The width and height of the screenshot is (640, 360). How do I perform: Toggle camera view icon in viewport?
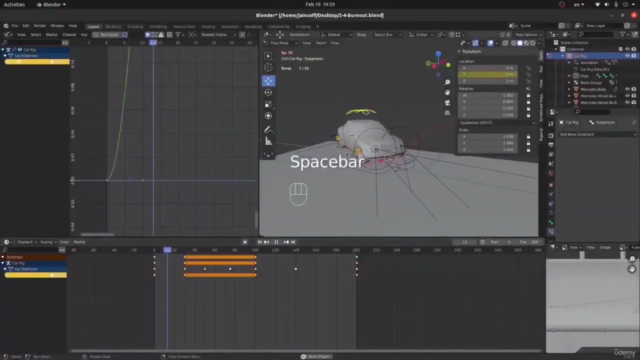[x=447, y=103]
